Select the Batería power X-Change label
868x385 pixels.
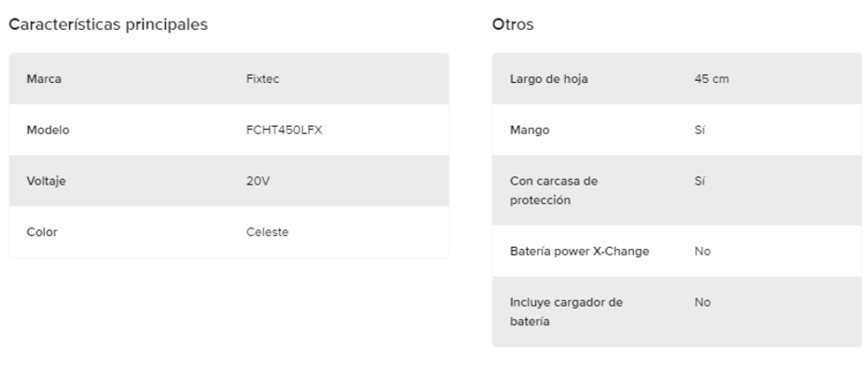click(x=579, y=252)
